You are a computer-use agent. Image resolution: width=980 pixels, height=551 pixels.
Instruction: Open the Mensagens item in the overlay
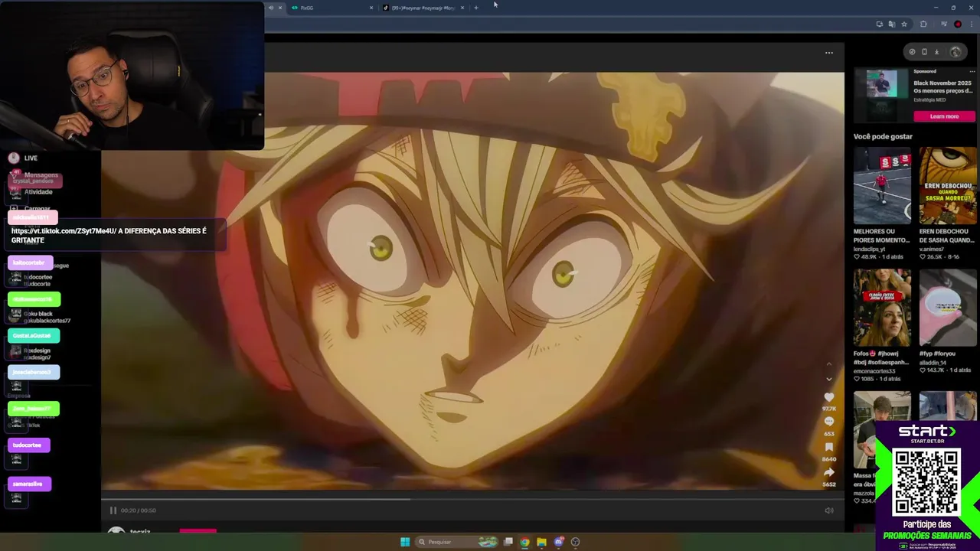[x=41, y=175]
